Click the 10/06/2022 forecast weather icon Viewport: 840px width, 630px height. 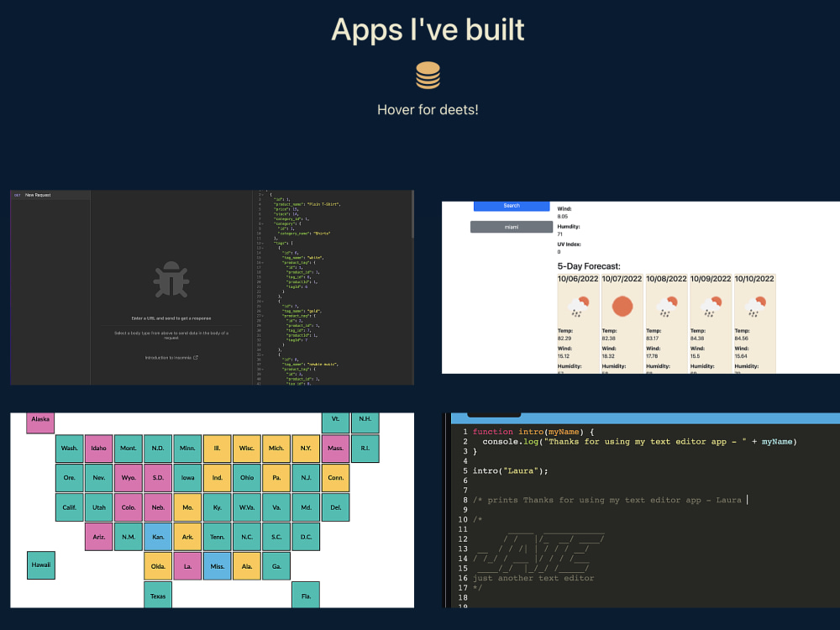(x=578, y=306)
